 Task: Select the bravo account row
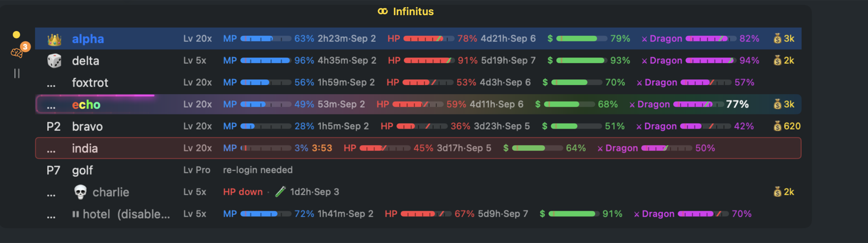[418, 126]
